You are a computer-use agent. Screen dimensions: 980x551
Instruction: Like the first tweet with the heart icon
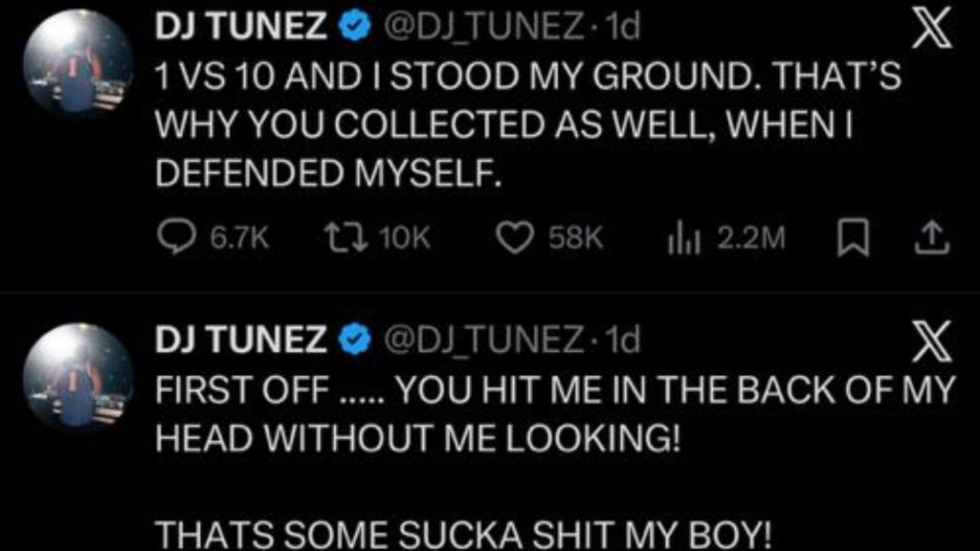coord(517,239)
